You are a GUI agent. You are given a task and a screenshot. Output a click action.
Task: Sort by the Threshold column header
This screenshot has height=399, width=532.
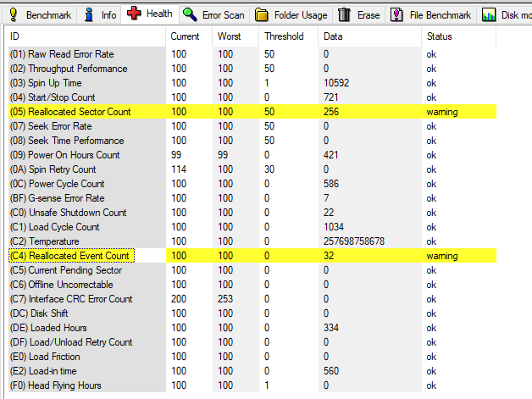coord(289,36)
